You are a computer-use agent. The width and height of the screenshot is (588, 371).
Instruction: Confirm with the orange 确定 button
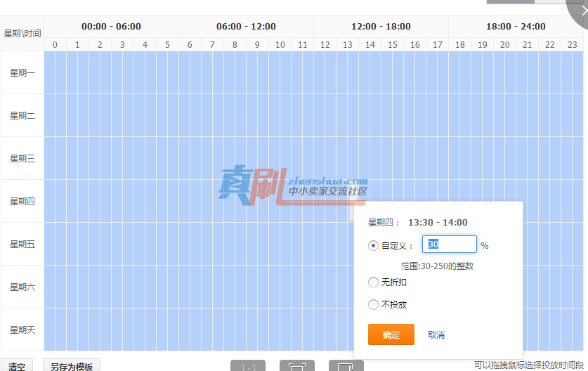click(391, 334)
